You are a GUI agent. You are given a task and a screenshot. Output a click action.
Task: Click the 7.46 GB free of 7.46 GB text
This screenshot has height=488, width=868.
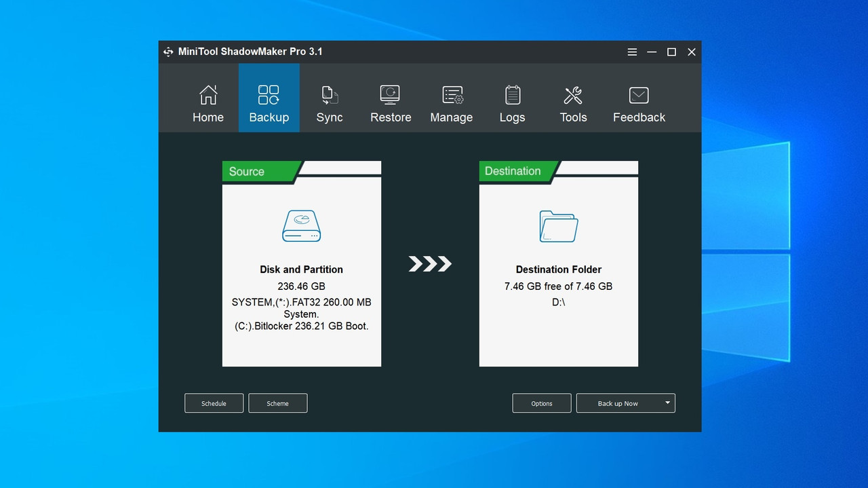tap(559, 286)
